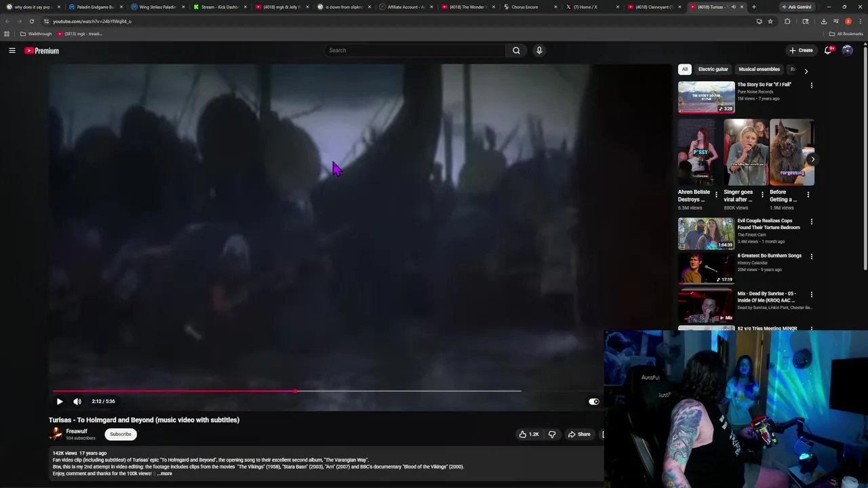Viewport: 868px width, 488px height.
Task: Open Mix Dead By Sunrise thumbnail
Action: click(x=706, y=306)
